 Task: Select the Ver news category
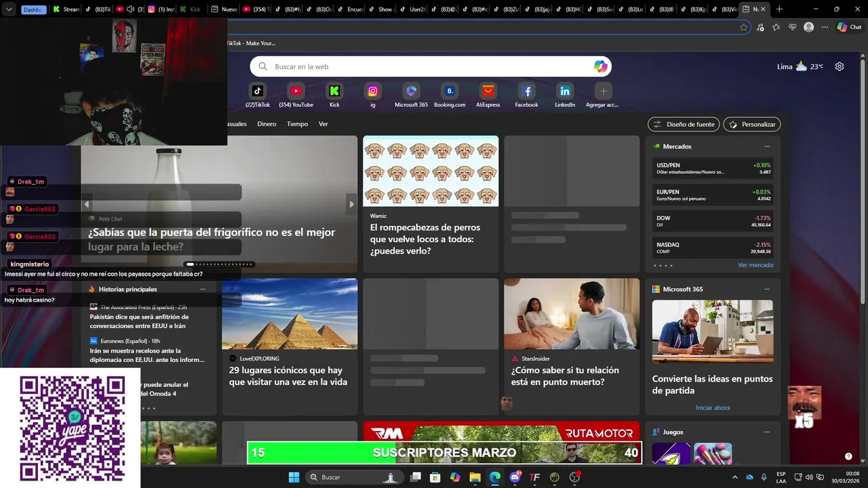(323, 124)
